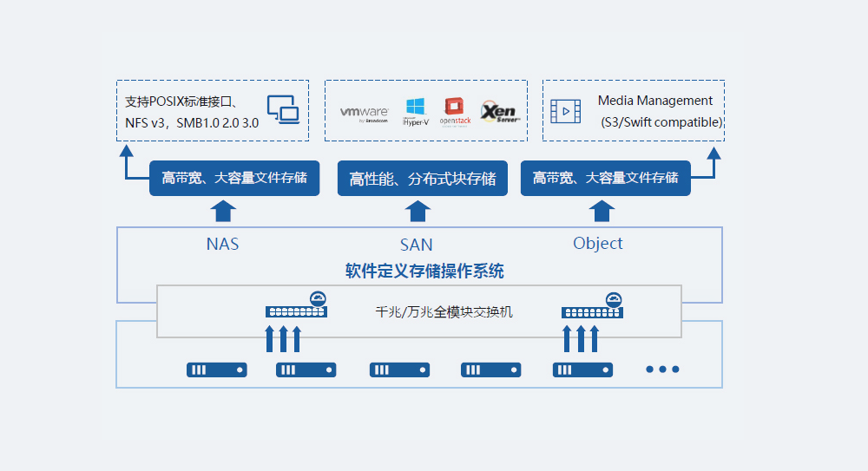The width and height of the screenshot is (868, 471).
Task: Click the 高性能、分布式块存储 box
Action: [423, 178]
